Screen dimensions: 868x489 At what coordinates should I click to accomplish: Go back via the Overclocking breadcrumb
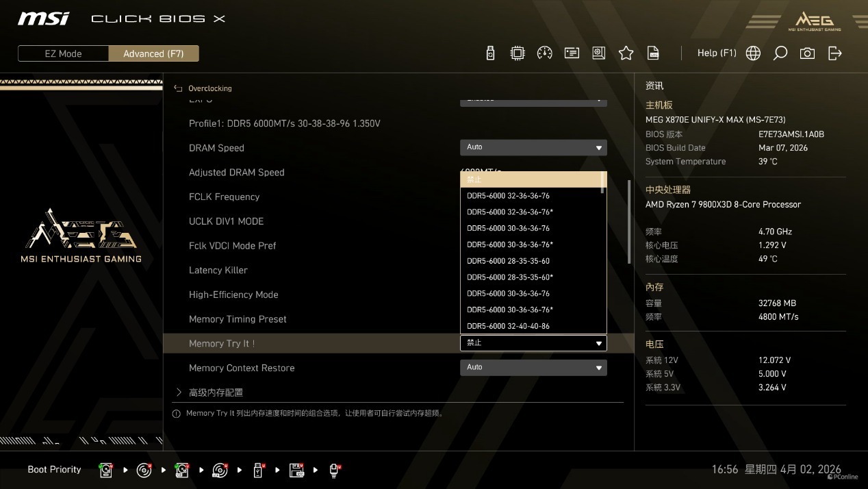click(210, 88)
